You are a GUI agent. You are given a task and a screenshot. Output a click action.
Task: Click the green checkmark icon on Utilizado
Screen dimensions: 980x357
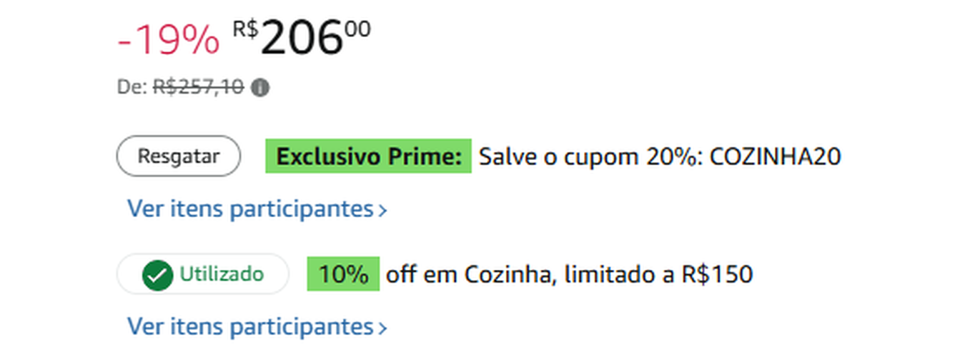[x=157, y=275]
